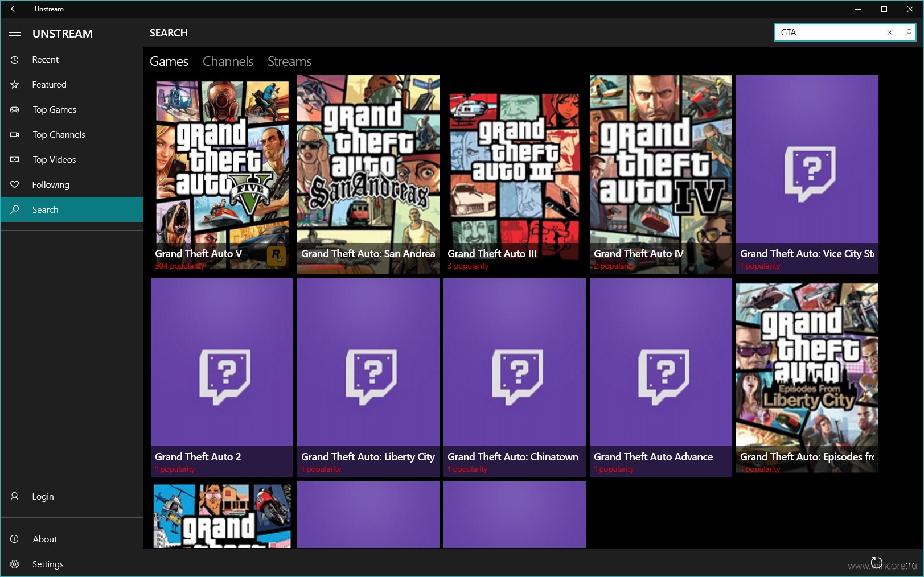Image resolution: width=924 pixels, height=577 pixels.
Task: Click the Login person icon
Action: tap(15, 497)
